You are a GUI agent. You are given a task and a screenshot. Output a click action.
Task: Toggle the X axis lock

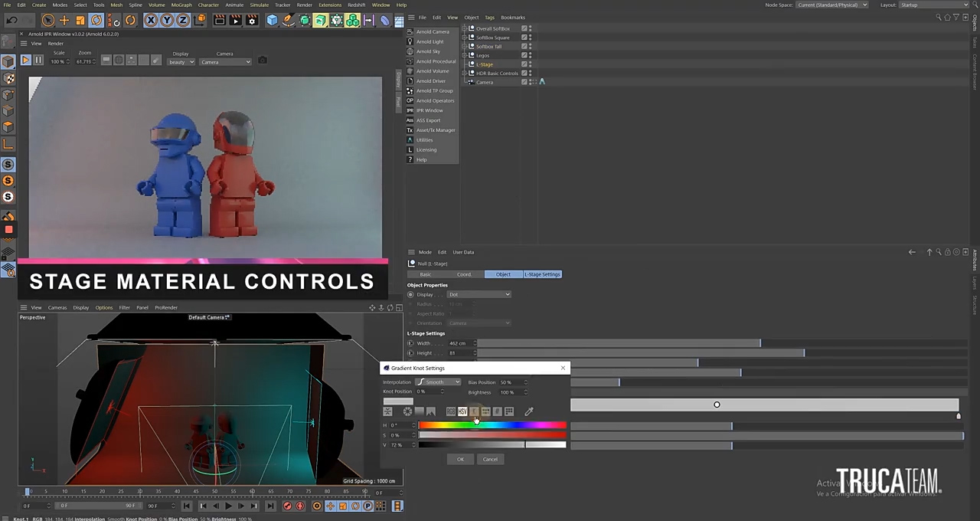coord(151,21)
